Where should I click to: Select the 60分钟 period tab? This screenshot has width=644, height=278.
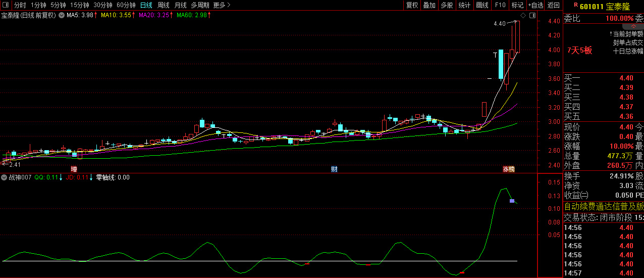pyautogui.click(x=126, y=5)
